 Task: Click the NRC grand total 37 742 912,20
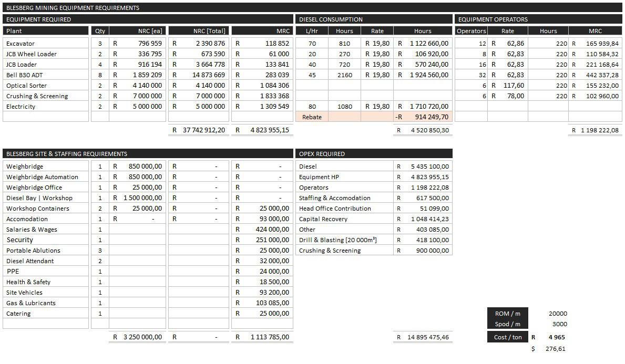199,130
